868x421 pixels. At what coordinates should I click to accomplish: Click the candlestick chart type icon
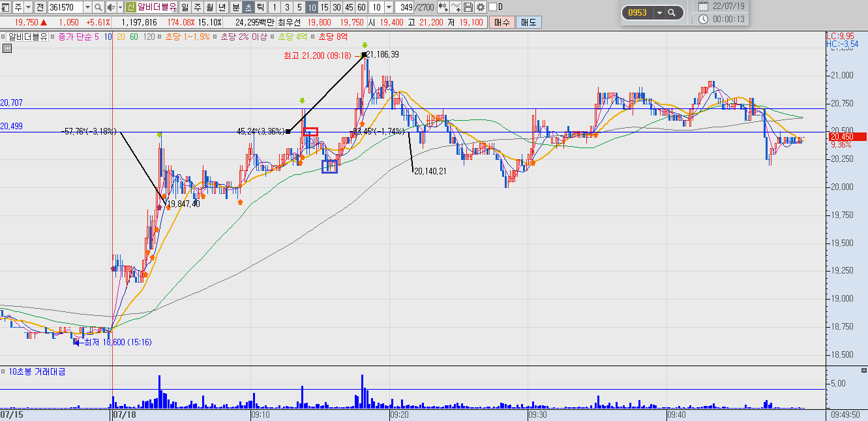443,7
